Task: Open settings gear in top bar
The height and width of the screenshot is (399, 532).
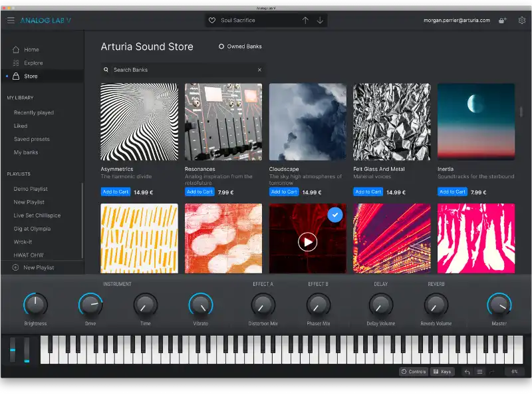Action: coord(521,21)
